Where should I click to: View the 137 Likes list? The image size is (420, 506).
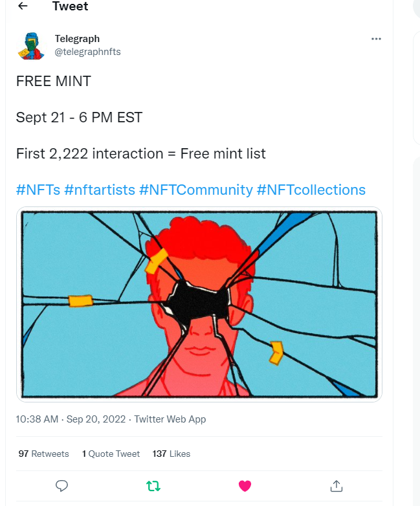171,454
